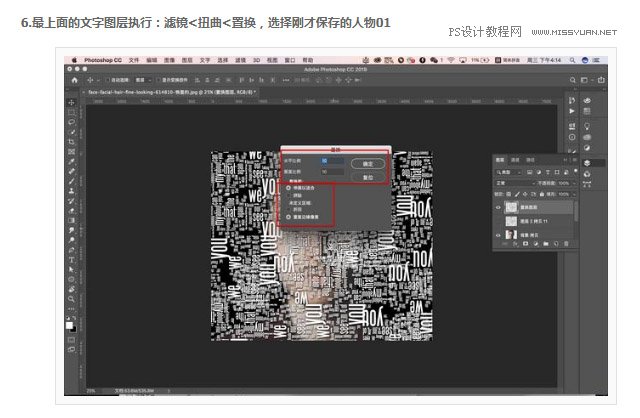640x418 pixels.
Task: Select the Crop tool
Action: pyautogui.click(x=71, y=142)
